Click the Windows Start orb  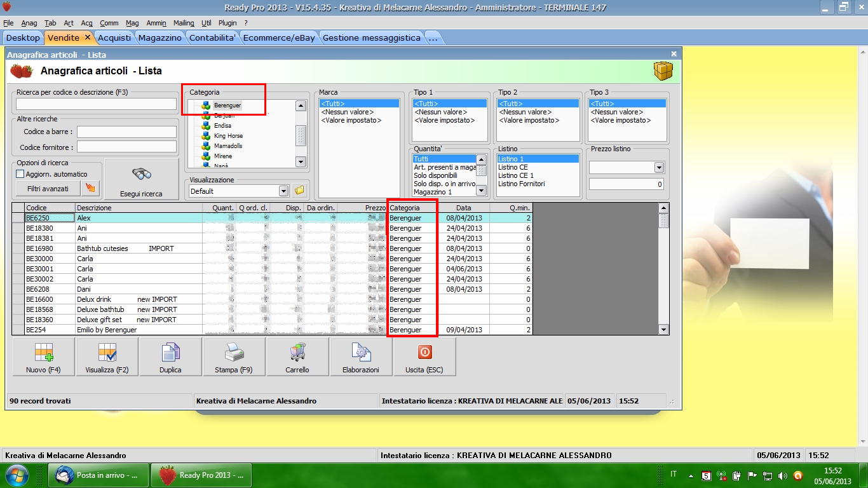(17, 475)
